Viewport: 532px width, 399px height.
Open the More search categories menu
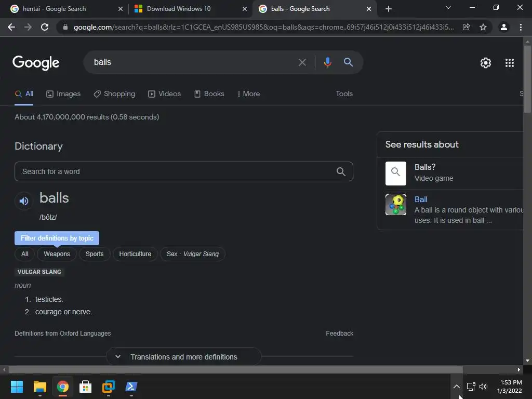249,94
